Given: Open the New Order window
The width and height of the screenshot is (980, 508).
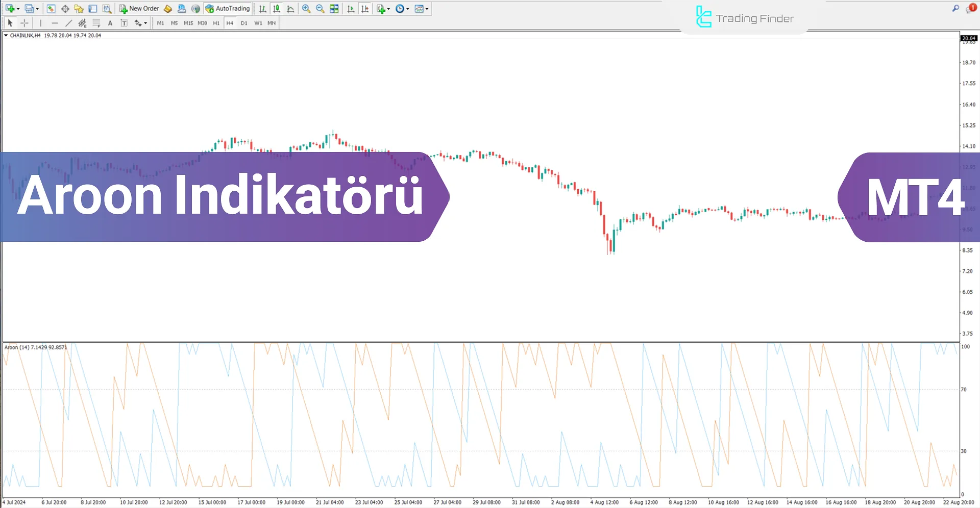Looking at the screenshot, I should [x=139, y=9].
